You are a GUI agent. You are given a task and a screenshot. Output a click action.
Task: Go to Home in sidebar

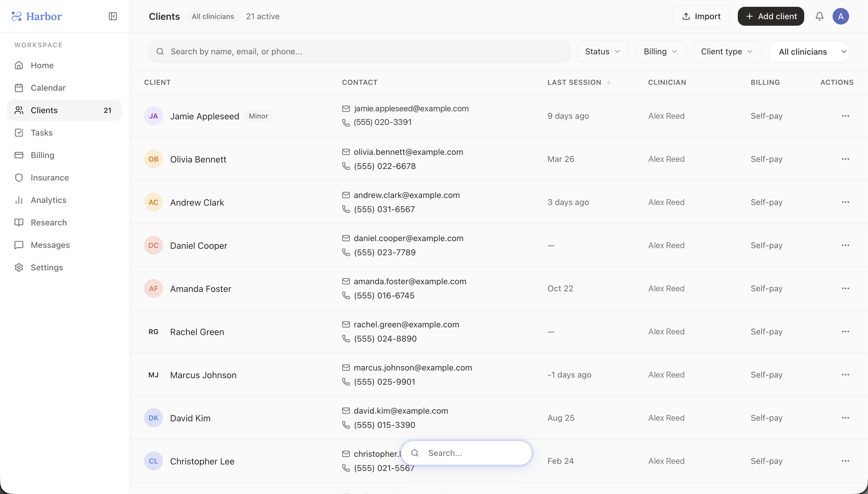point(64,65)
